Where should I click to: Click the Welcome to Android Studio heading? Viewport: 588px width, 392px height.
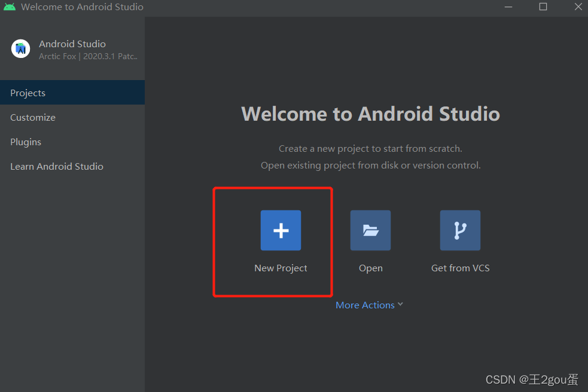tap(370, 114)
